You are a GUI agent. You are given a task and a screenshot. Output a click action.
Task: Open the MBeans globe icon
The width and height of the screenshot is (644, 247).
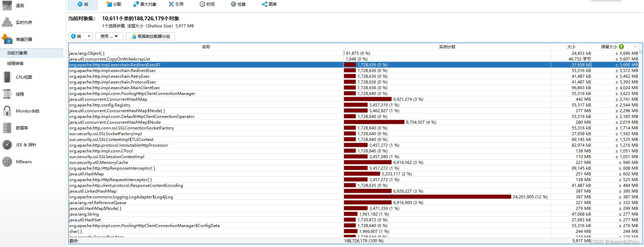coord(7,162)
